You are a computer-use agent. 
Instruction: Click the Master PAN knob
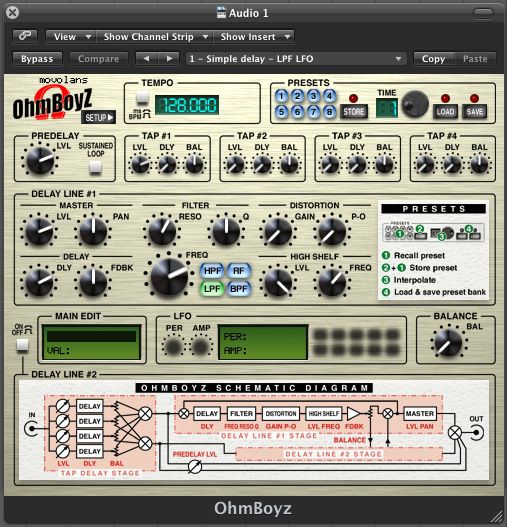[93, 231]
